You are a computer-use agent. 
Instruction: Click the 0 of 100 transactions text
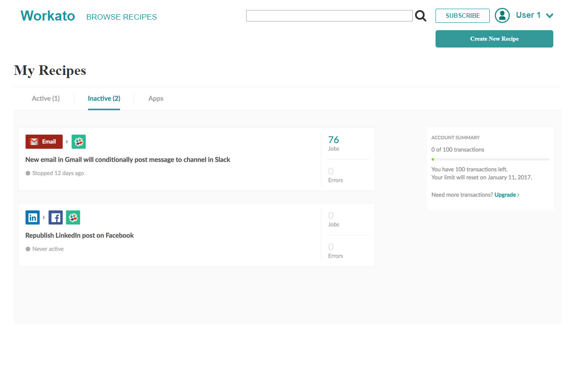pyautogui.click(x=458, y=150)
